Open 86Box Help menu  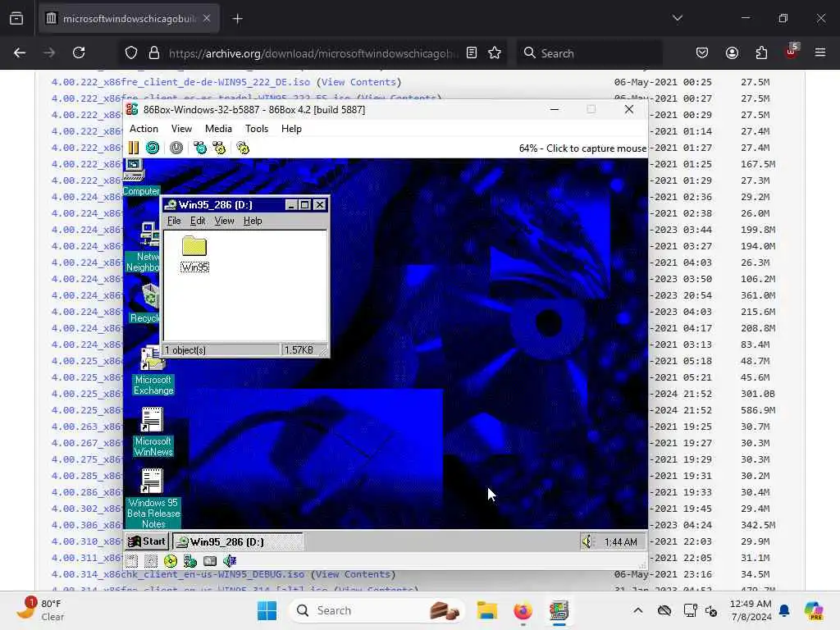[291, 129]
